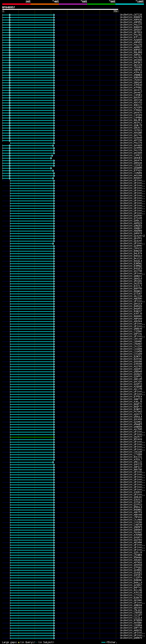Select hit UniRef100_A9TNS6

[x=131, y=562]
